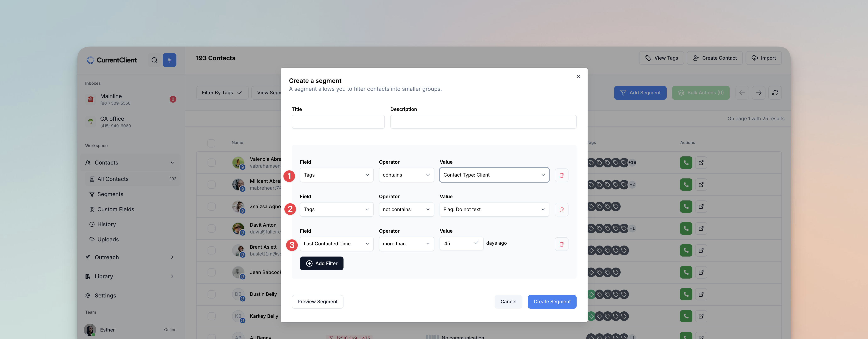Open the dial pad icon button
This screenshot has height=339, width=868.
click(170, 60)
